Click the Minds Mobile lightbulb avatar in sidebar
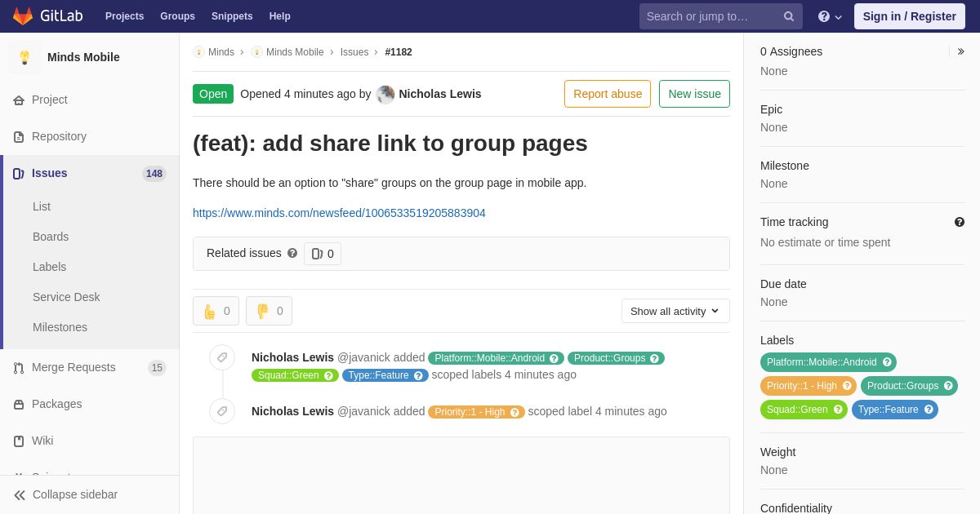 (24, 57)
